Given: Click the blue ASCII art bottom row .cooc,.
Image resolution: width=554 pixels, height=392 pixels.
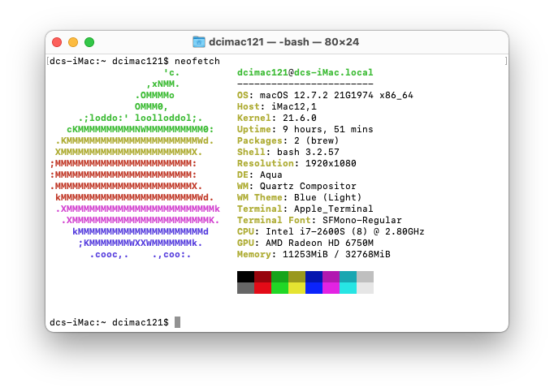Looking at the screenshot, I should (x=141, y=255).
